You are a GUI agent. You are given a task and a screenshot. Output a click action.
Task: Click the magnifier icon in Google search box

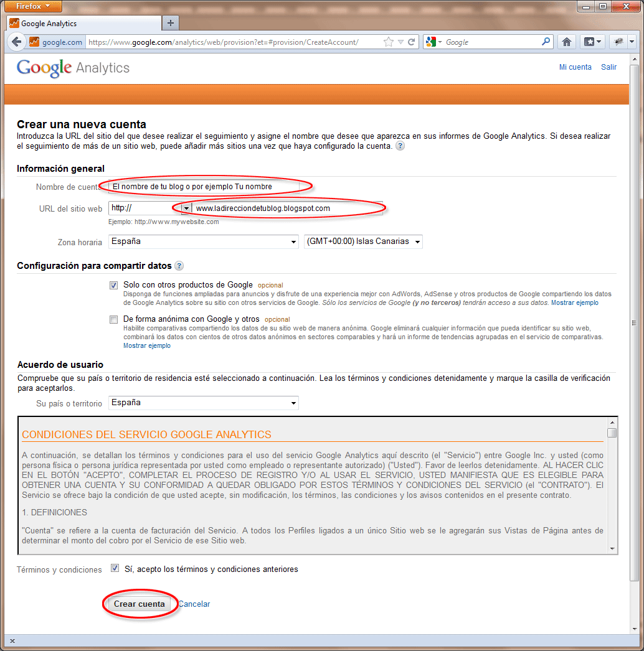coord(546,42)
